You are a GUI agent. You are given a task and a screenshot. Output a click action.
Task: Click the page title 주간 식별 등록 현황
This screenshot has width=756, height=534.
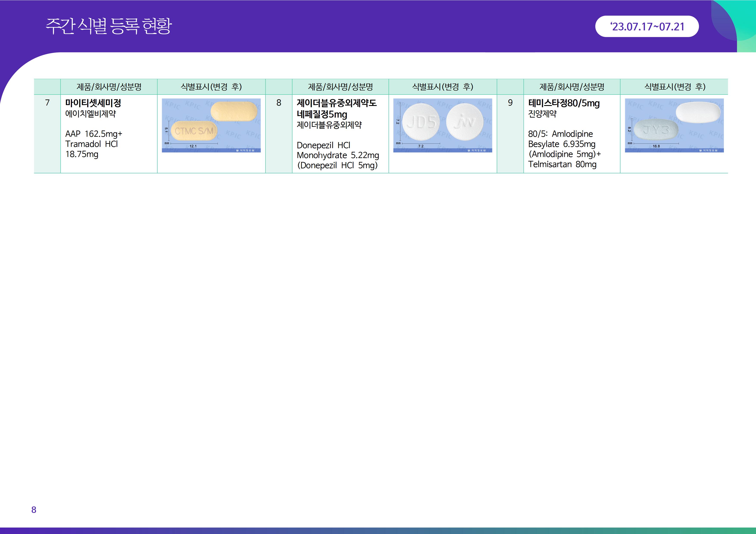point(109,26)
